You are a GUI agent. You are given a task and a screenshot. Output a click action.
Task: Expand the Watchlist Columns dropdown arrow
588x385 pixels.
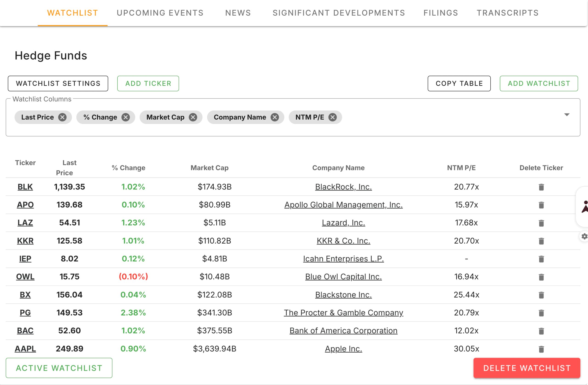[567, 115]
